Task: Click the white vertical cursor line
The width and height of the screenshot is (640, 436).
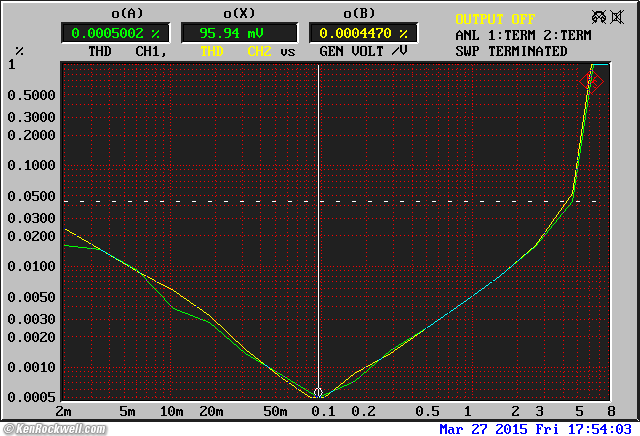Action: tap(318, 220)
